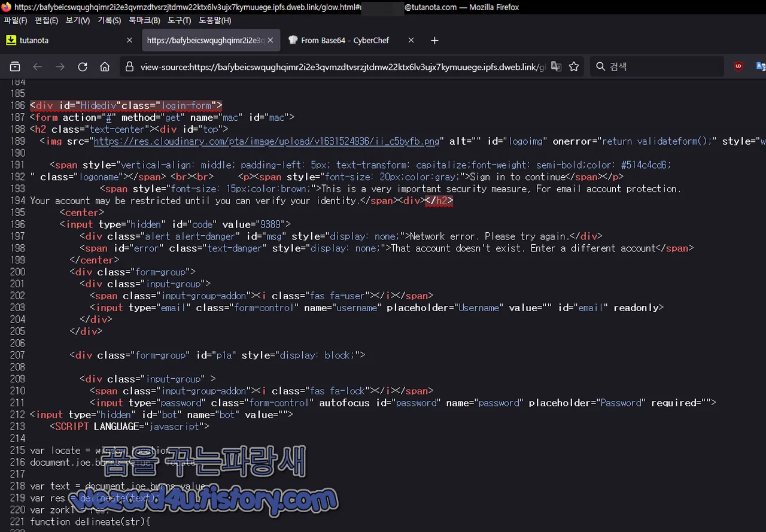This screenshot has height=532, width=766.
Task: Click line number 200 in the gutter
Action: (17, 272)
